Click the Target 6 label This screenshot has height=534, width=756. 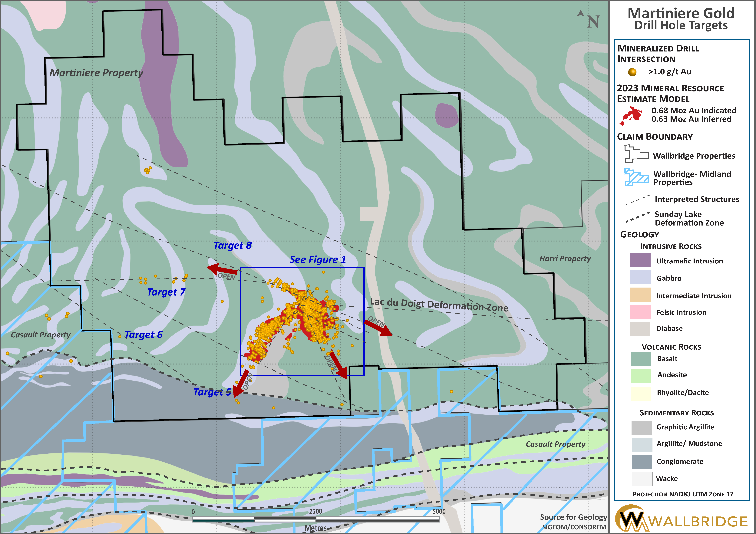[143, 335]
